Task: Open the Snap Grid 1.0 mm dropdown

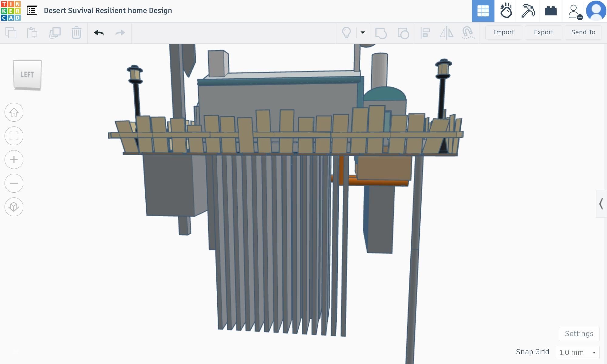Action: point(577,352)
